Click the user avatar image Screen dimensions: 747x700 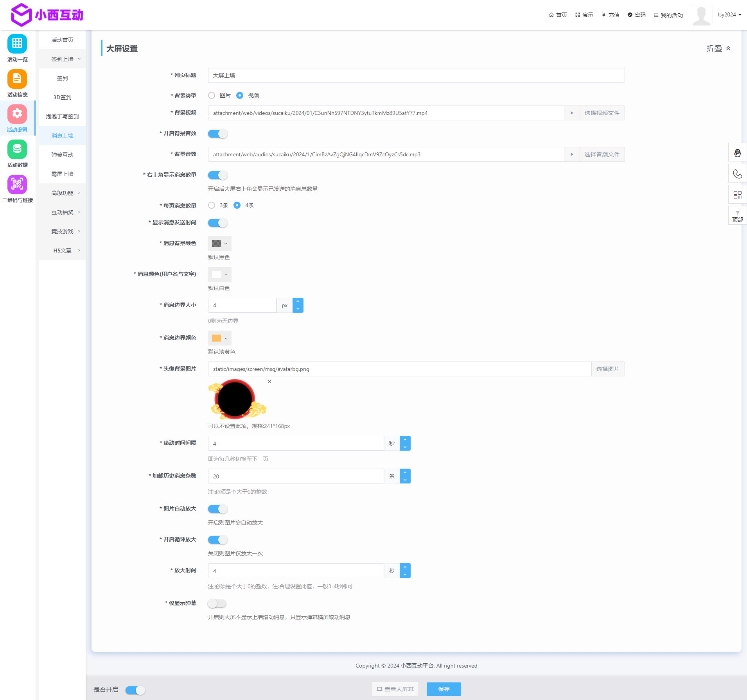pyautogui.click(x=702, y=15)
